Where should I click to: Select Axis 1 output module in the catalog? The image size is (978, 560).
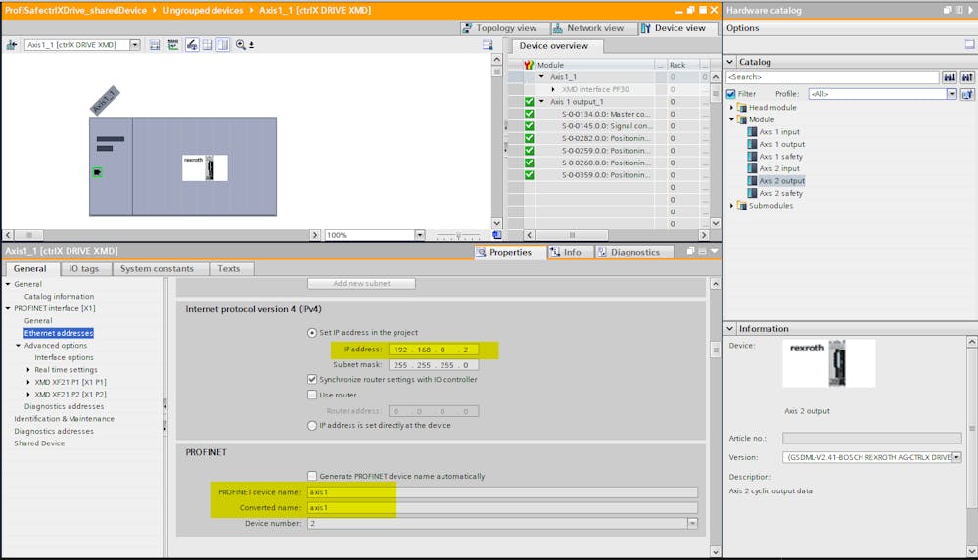[781, 144]
